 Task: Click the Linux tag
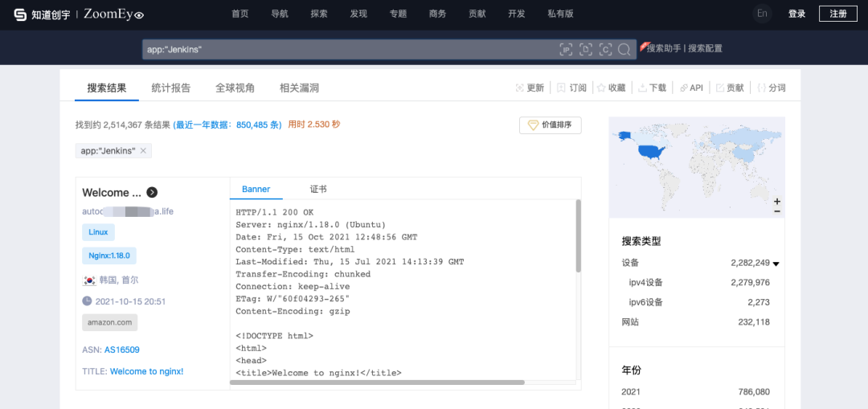(98, 232)
